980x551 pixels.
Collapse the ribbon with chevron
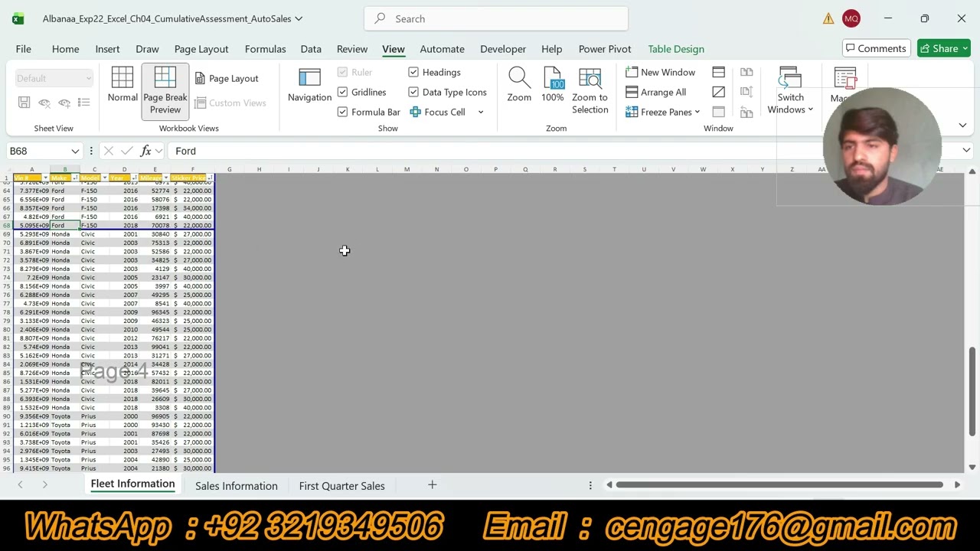pos(962,125)
